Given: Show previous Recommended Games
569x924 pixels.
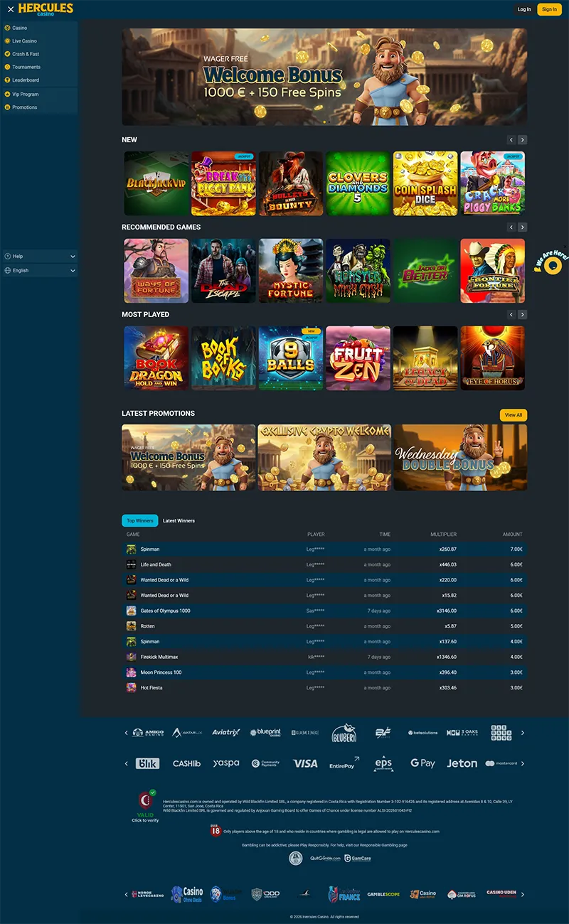Looking at the screenshot, I should [511, 227].
